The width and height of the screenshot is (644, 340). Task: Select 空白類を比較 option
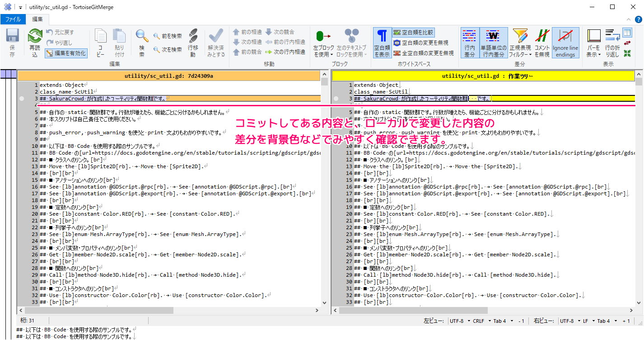pyautogui.click(x=413, y=33)
